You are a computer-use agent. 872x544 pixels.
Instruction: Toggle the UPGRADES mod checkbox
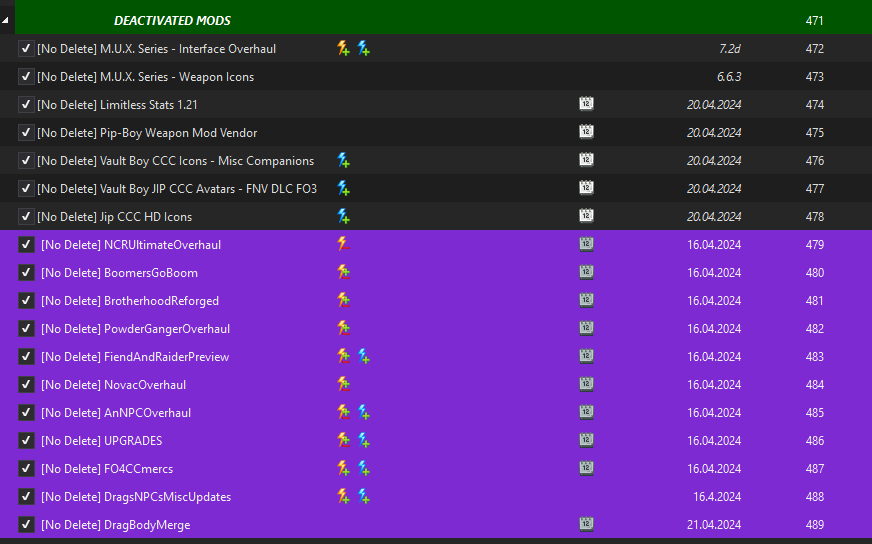click(x=26, y=441)
